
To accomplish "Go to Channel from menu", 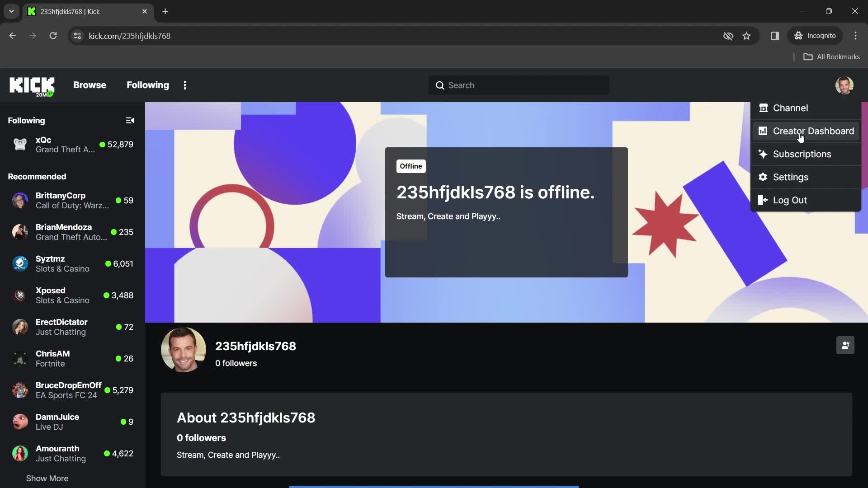I will [806, 108].
